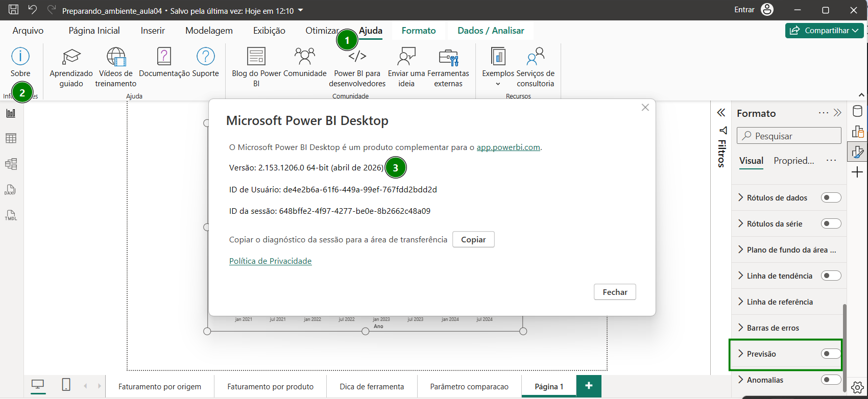This screenshot has height=399, width=868.
Task: Collapse the ribbon with caret
Action: pyautogui.click(x=861, y=95)
